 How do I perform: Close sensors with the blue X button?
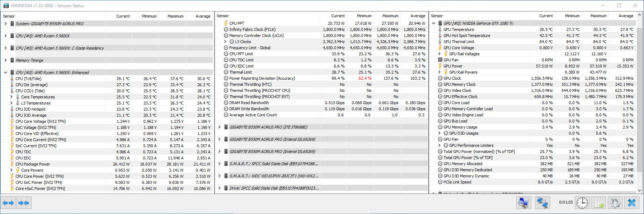pos(632,203)
